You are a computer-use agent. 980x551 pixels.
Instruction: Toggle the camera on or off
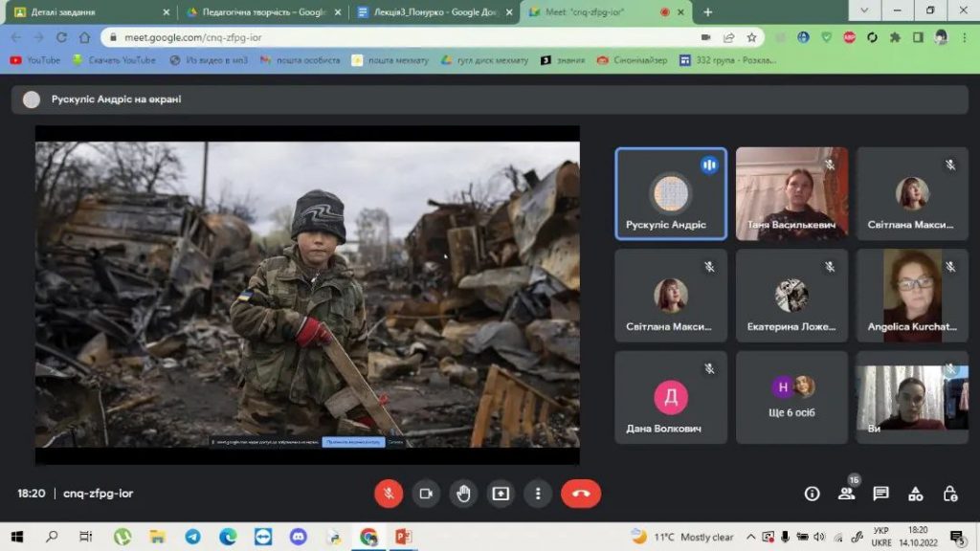[426, 494]
